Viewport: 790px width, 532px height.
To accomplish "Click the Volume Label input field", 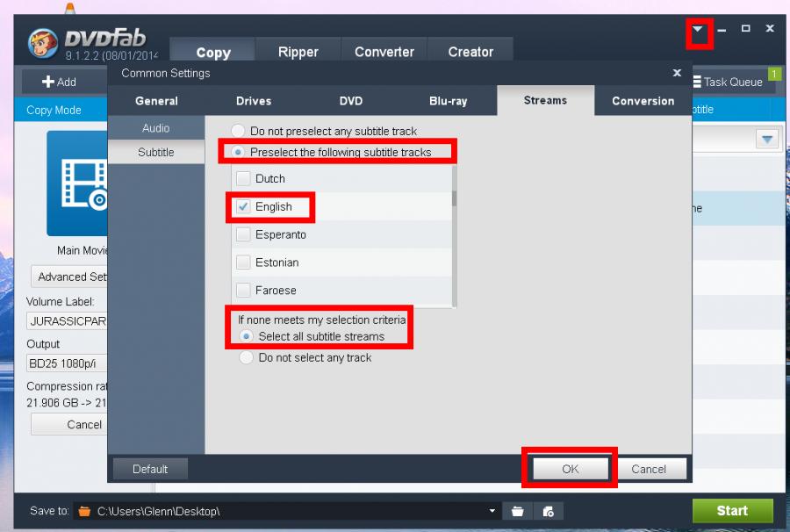I will tap(67, 321).
